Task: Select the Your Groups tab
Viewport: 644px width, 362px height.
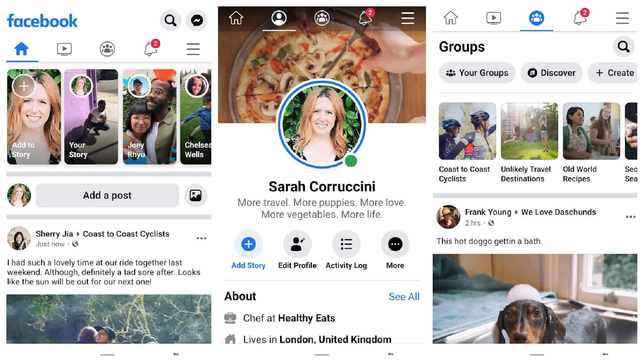Action: point(477,72)
